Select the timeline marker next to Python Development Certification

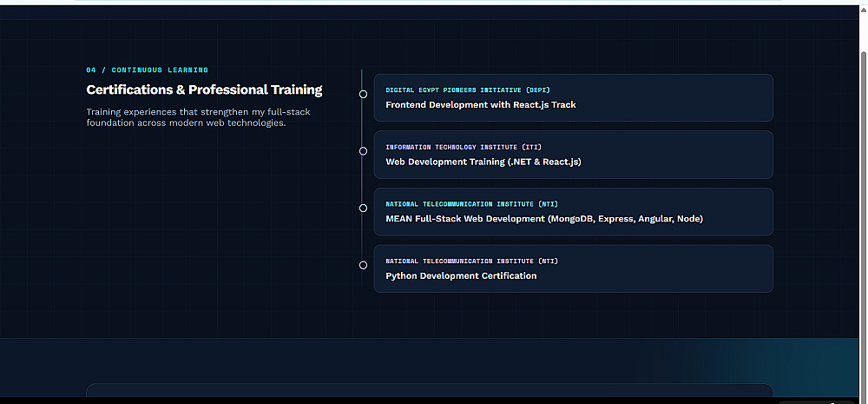pos(363,265)
